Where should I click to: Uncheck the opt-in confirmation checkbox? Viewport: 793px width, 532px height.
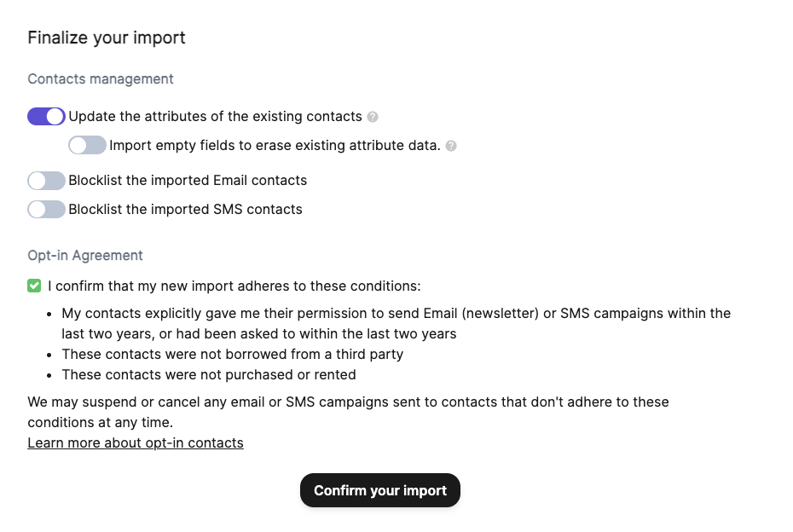pos(35,286)
